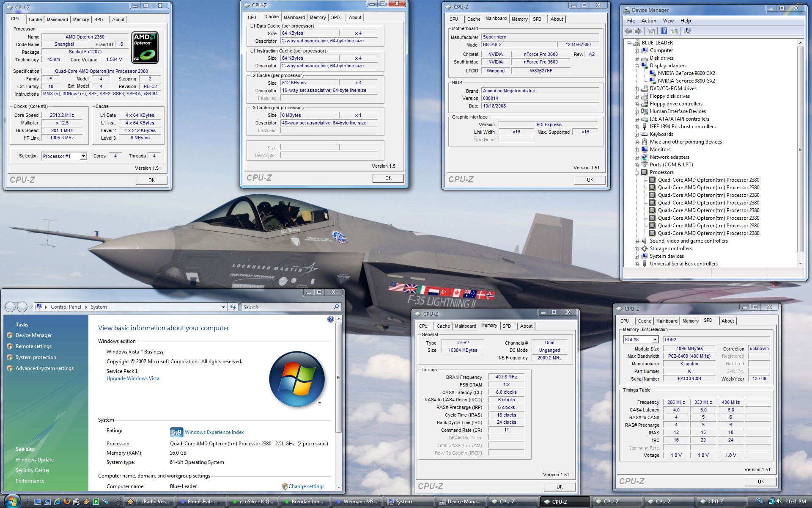The image size is (812, 508).
Task: Open the Processor #1 selection dropdown
Action: (x=83, y=156)
